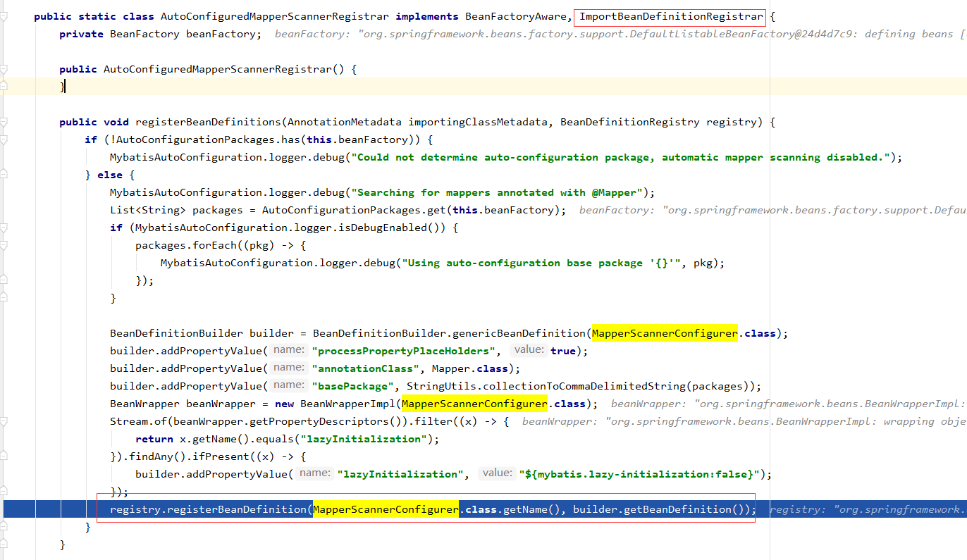
Task: Collapse the constructor body using its gutter arrow
Action: coord(5,68)
